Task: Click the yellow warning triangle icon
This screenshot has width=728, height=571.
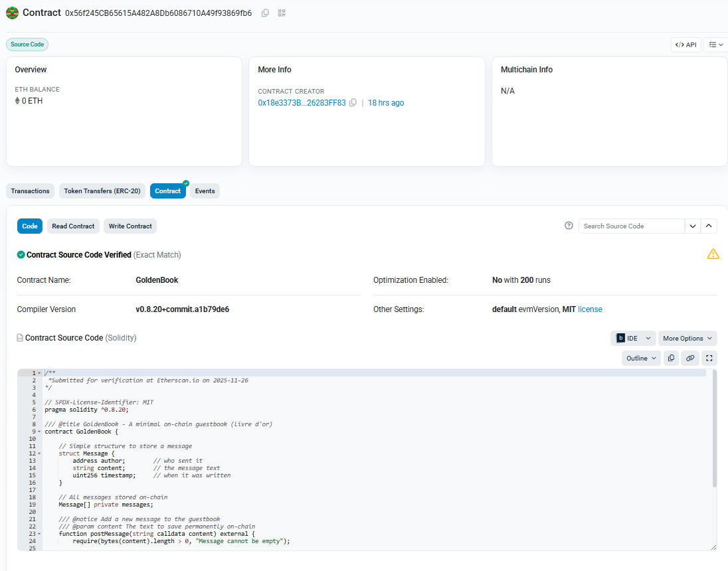Action: [713, 254]
